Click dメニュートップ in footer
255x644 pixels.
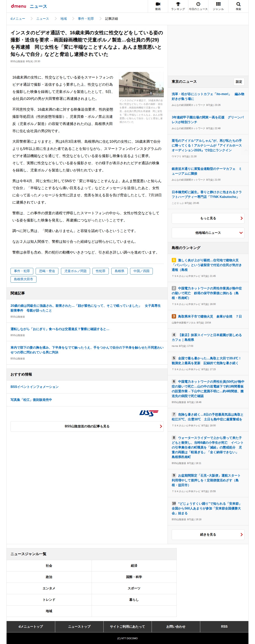[31, 626]
